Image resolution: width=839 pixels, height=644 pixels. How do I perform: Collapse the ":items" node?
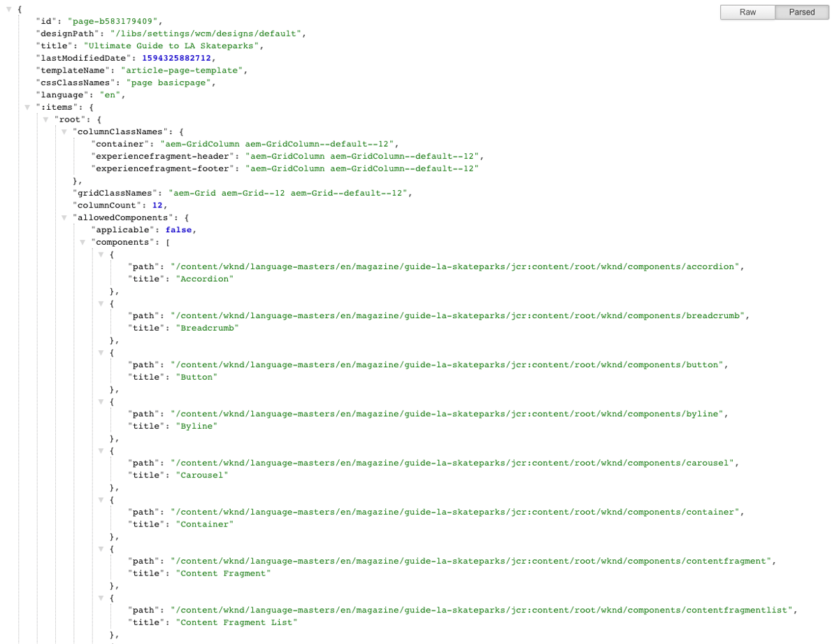pos(27,107)
